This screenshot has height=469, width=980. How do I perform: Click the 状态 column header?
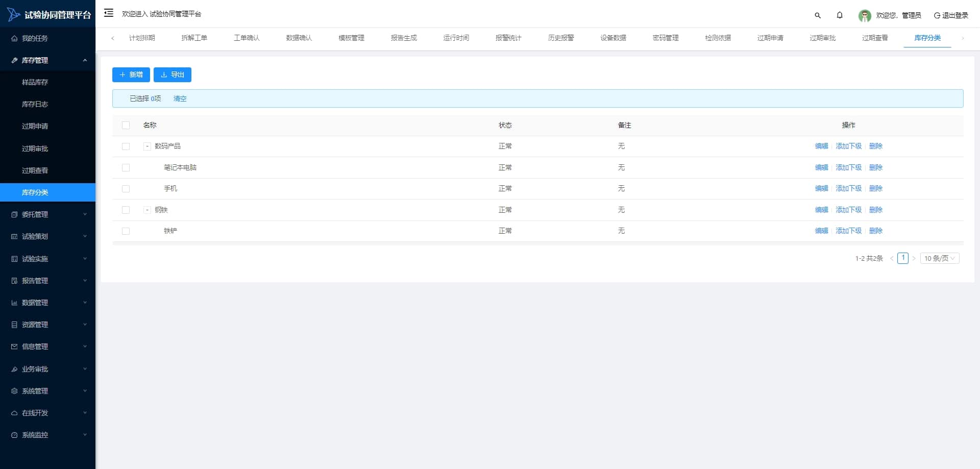[505, 125]
